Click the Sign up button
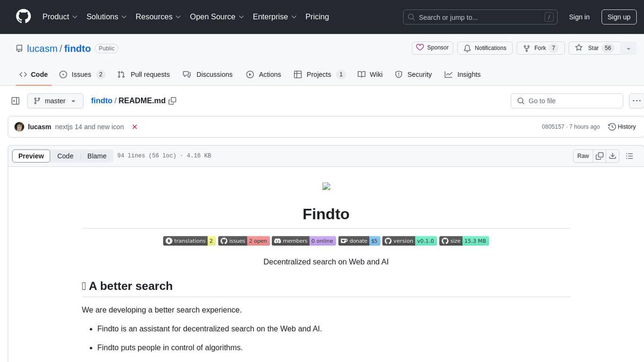644x362 pixels. tap(619, 17)
